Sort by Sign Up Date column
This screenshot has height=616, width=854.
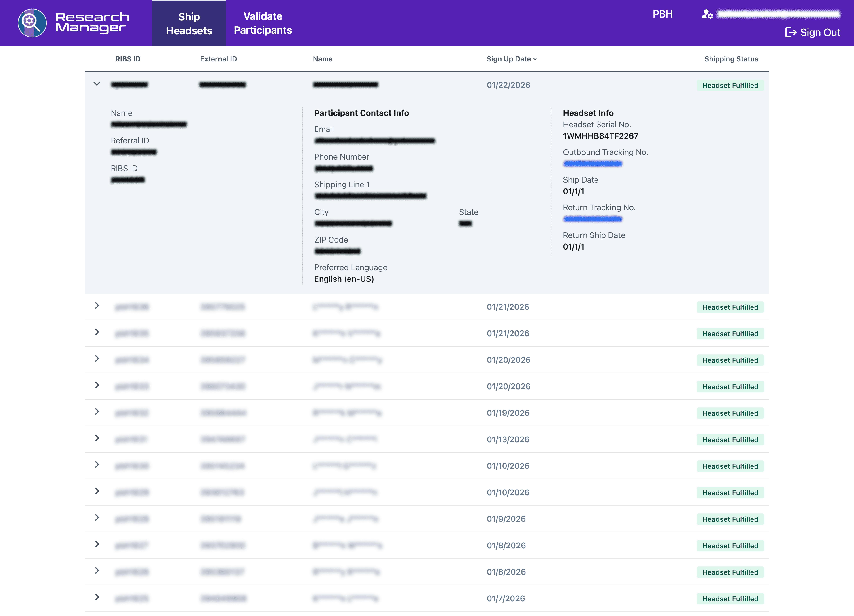tap(511, 59)
